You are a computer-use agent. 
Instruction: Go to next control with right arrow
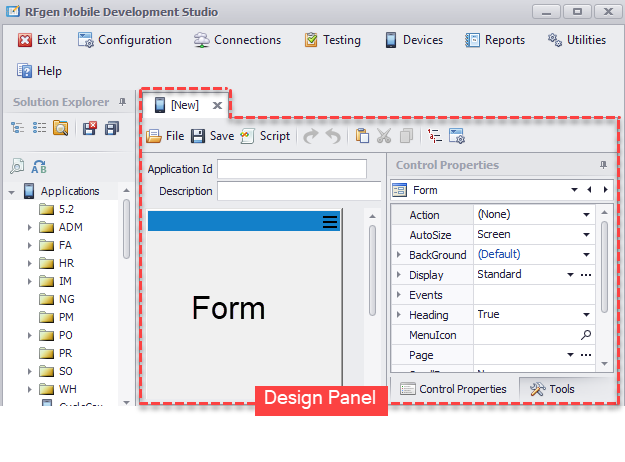[605, 190]
